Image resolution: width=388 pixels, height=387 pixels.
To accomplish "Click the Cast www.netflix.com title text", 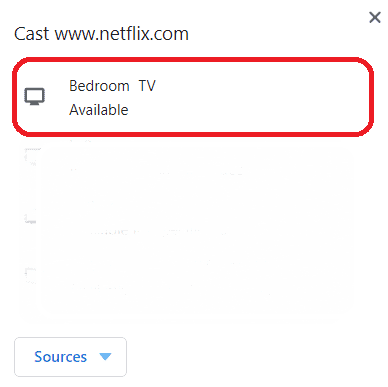I will pos(101,34).
